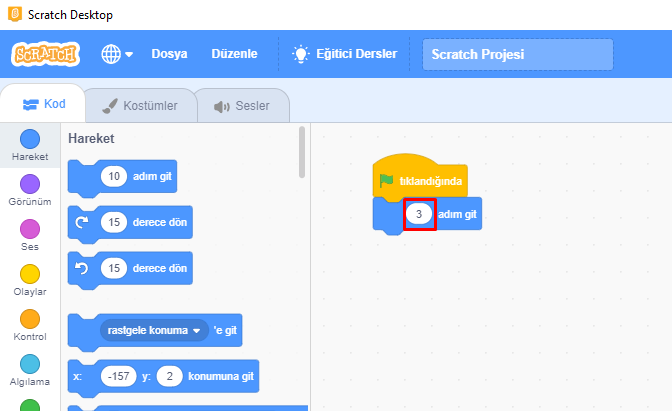Open the globe language menu
The image size is (672, 411).
(x=116, y=54)
